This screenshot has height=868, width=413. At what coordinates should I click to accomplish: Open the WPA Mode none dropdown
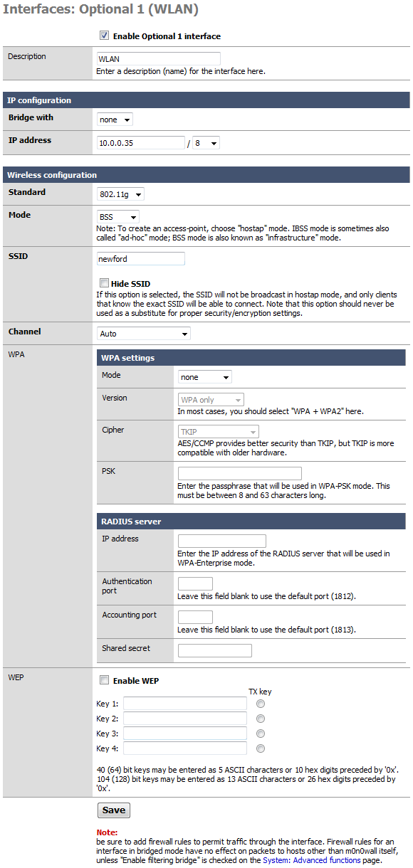click(205, 377)
